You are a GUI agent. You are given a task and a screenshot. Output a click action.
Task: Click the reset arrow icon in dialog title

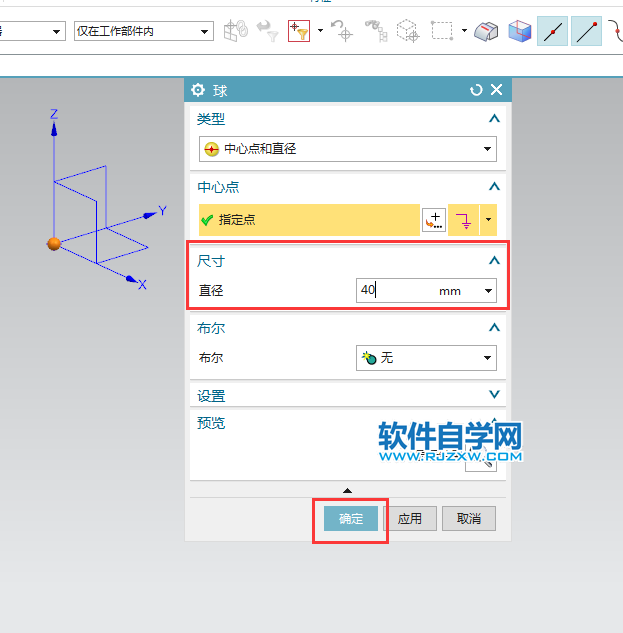click(476, 90)
